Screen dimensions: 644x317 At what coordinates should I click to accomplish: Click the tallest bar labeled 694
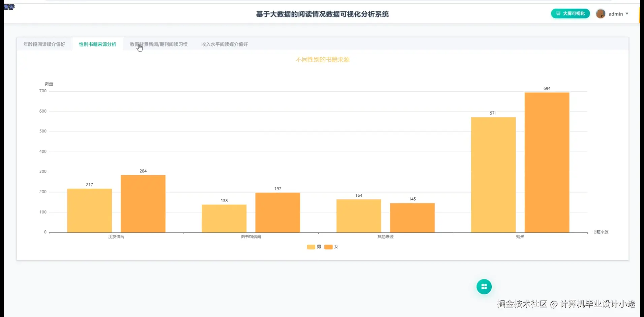click(547, 162)
